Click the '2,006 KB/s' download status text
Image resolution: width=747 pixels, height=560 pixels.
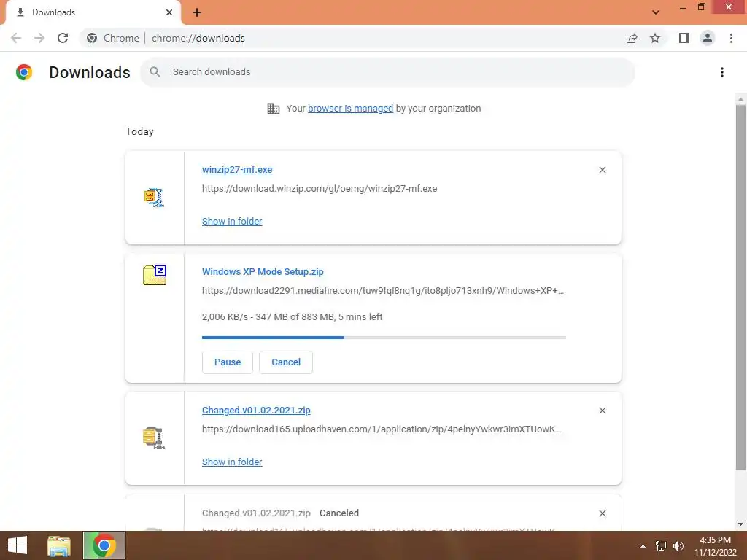point(293,316)
